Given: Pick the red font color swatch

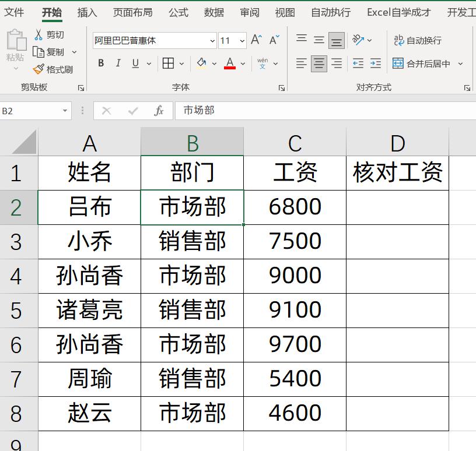Looking at the screenshot, I should click(x=230, y=68).
